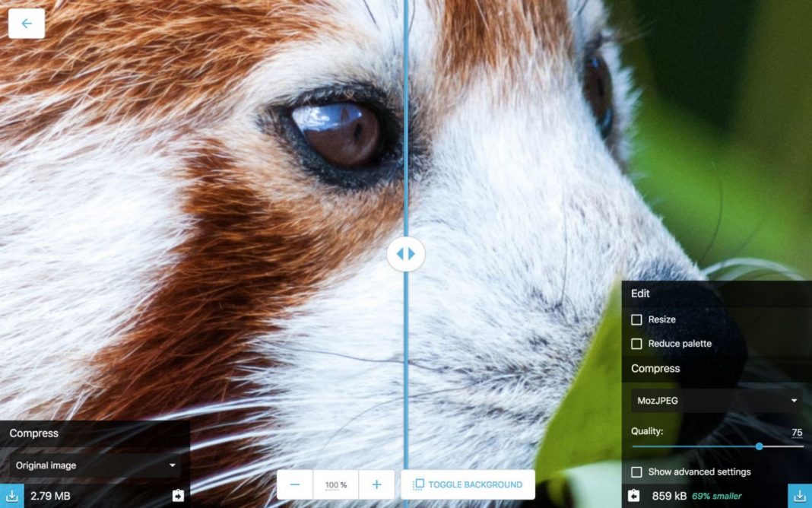
Task: Open the Original image dropdown
Action: click(x=95, y=465)
